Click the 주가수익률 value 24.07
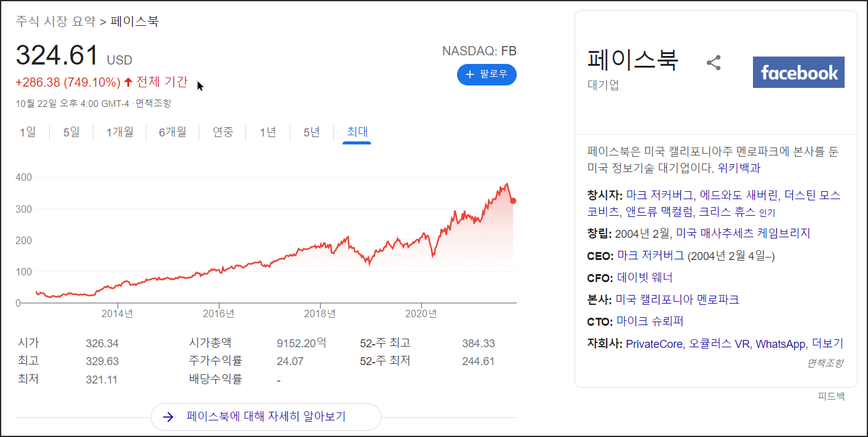This screenshot has width=868, height=437. coord(290,361)
